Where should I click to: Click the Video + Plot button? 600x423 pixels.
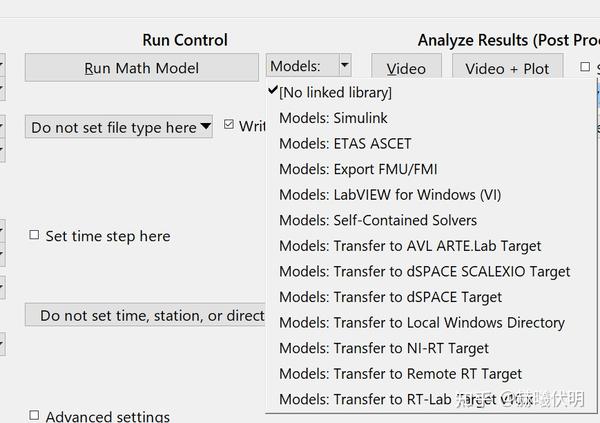(x=507, y=69)
